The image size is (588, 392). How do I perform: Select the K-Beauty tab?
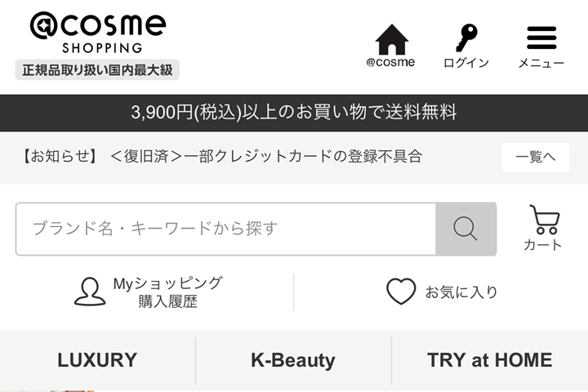293,360
